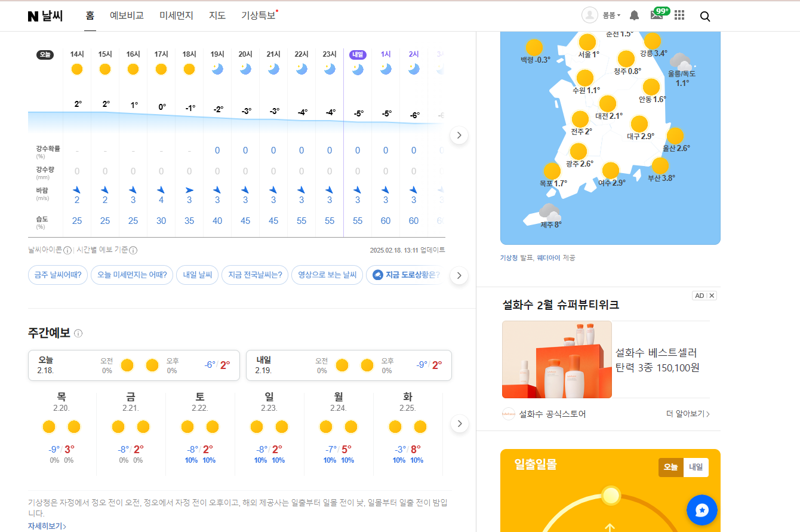
Task: Open the 설화수 공식스토어 link
Action: point(552,414)
